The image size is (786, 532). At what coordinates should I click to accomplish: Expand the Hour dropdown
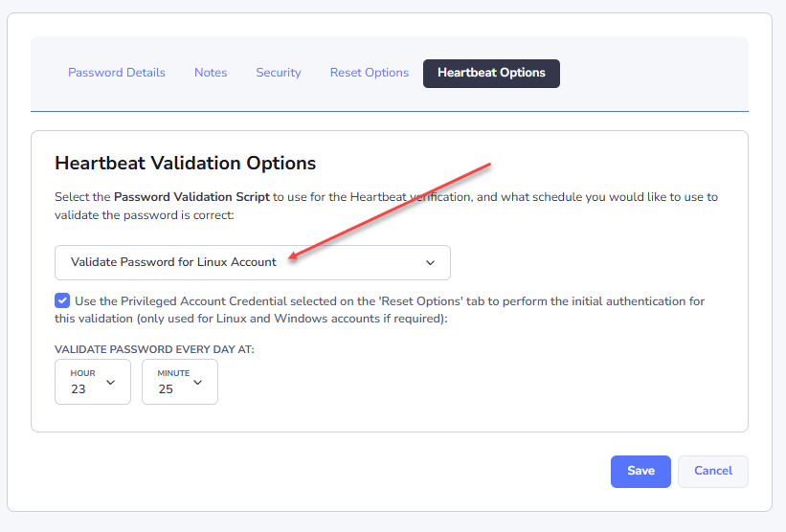tap(93, 382)
